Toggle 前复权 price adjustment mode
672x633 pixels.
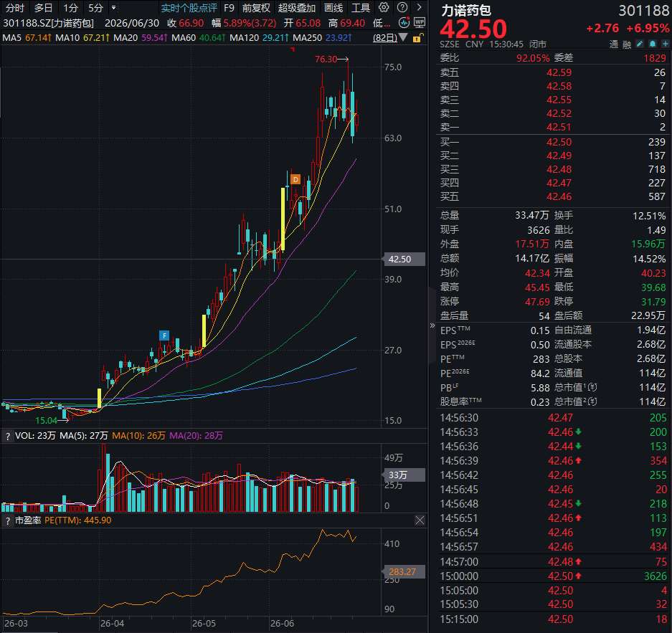(x=256, y=8)
